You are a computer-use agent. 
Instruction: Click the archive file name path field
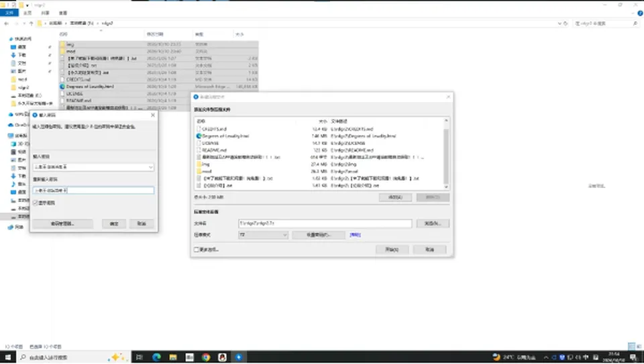click(325, 223)
